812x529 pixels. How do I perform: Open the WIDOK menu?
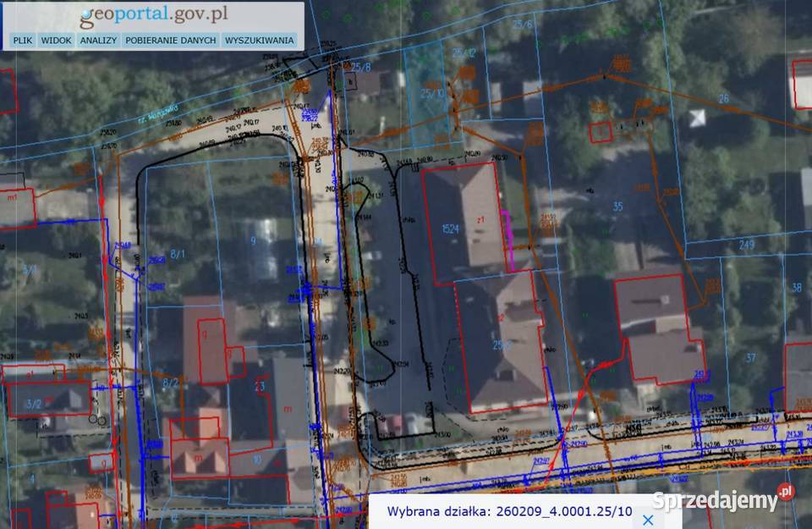point(56,40)
